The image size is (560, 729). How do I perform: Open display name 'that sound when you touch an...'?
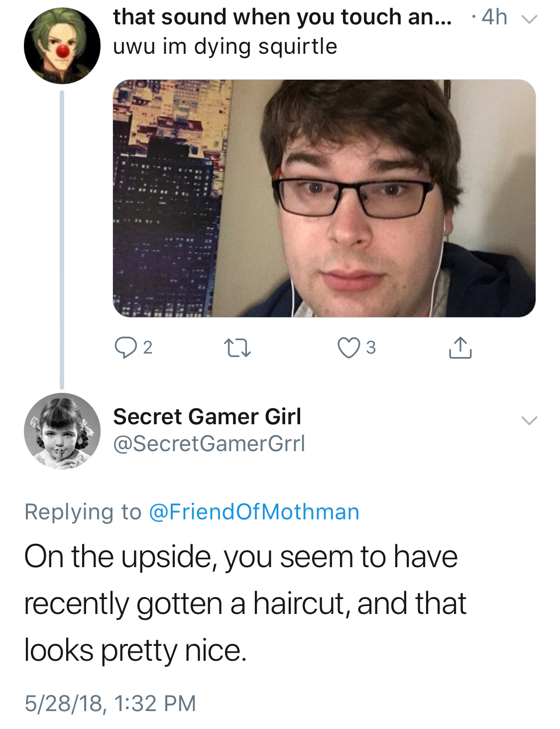pyautogui.click(x=282, y=17)
